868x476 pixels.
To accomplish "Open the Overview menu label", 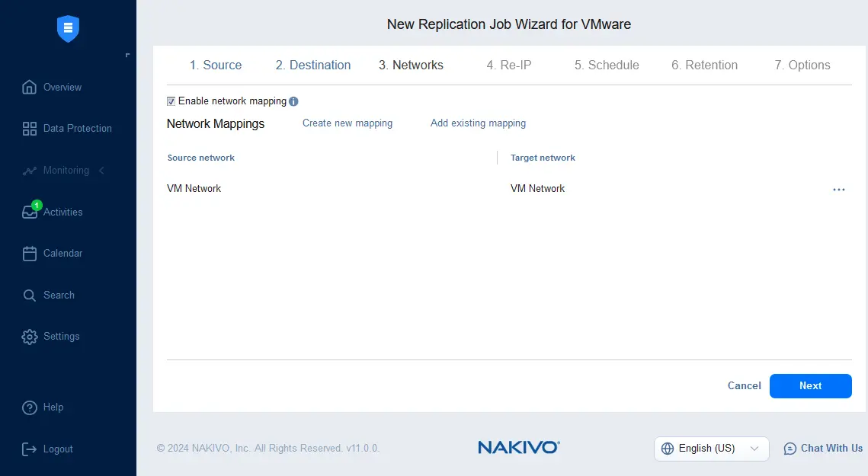I will [62, 88].
